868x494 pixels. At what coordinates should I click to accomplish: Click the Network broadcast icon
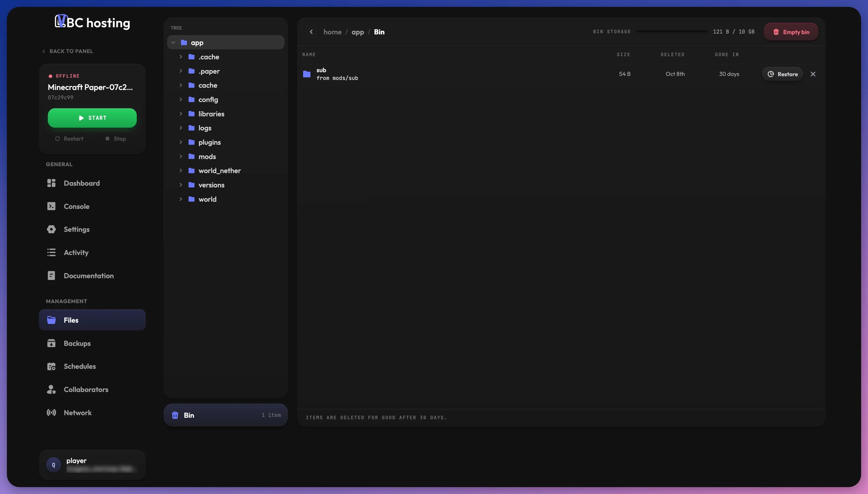coord(51,413)
